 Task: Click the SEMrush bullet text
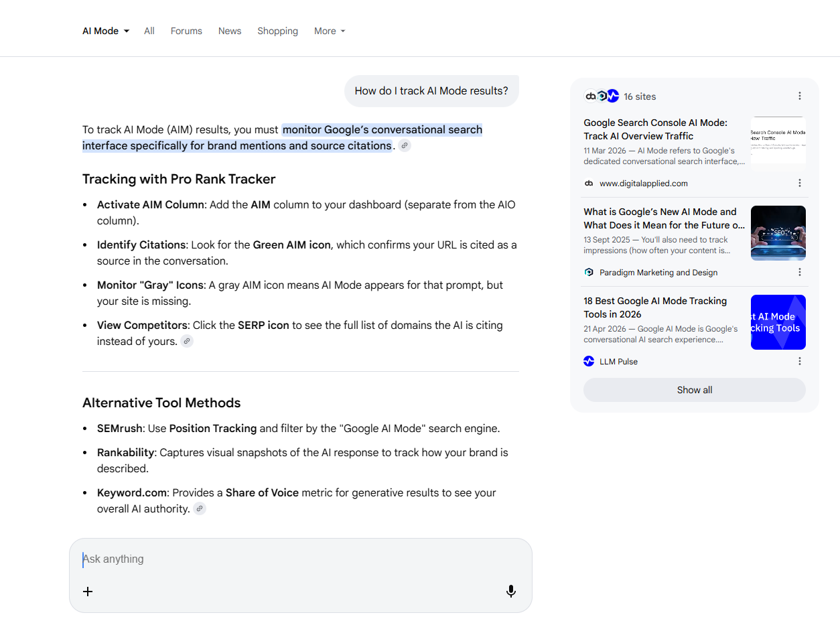[298, 428]
